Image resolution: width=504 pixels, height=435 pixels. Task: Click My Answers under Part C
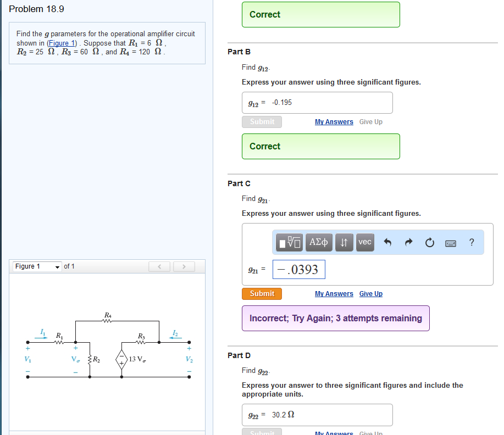point(334,293)
